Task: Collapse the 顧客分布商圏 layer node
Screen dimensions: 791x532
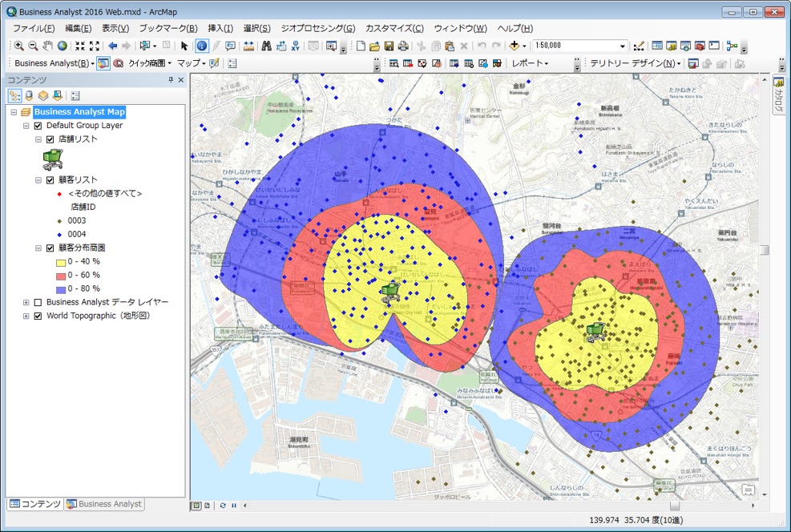Action: pyautogui.click(x=38, y=248)
